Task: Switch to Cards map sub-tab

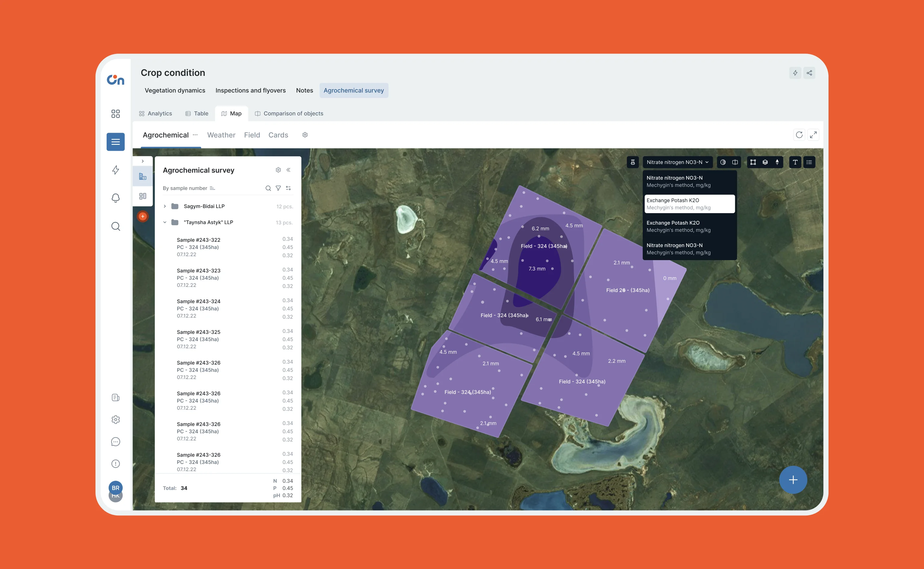Action: tap(278, 135)
